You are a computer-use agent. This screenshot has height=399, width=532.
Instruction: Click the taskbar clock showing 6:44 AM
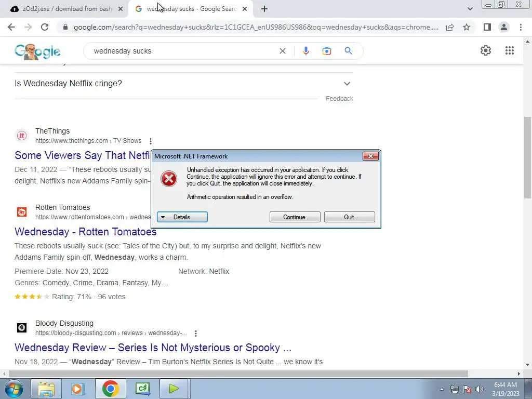[x=506, y=389]
